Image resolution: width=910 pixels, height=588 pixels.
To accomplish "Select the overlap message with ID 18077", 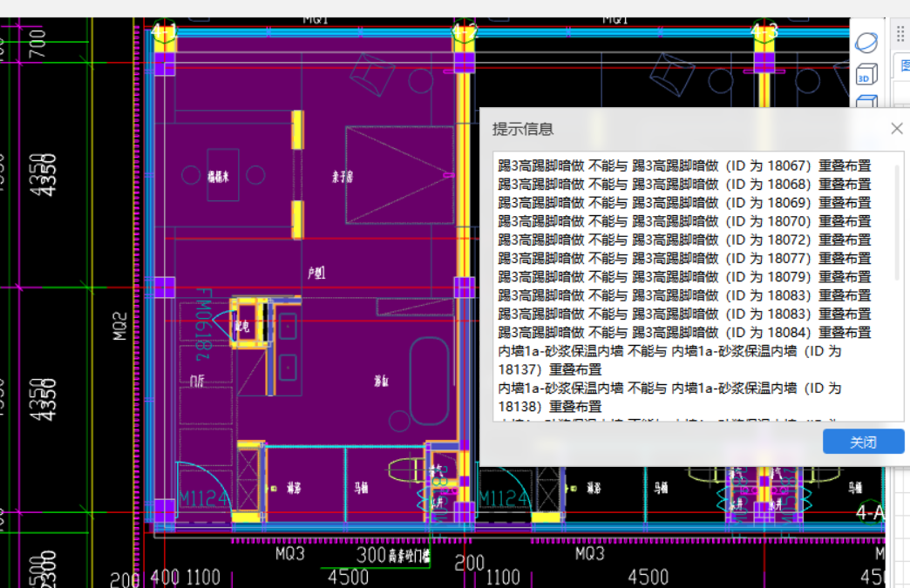I will [x=685, y=259].
